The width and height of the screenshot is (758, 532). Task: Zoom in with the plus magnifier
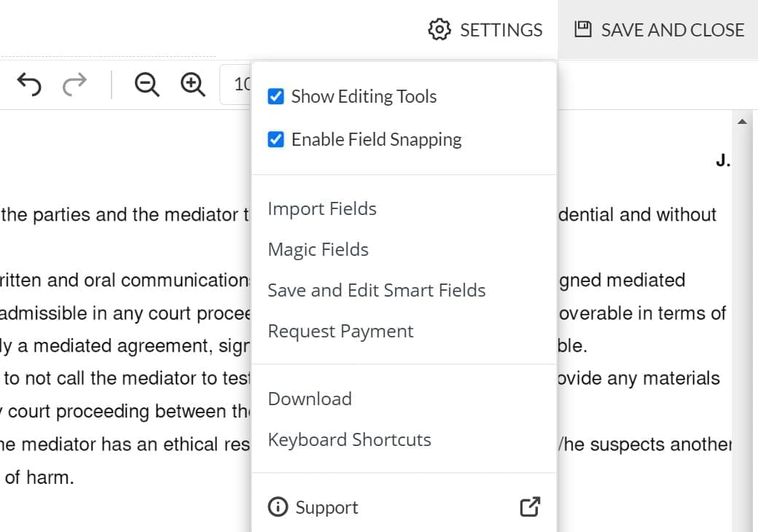[x=192, y=85]
